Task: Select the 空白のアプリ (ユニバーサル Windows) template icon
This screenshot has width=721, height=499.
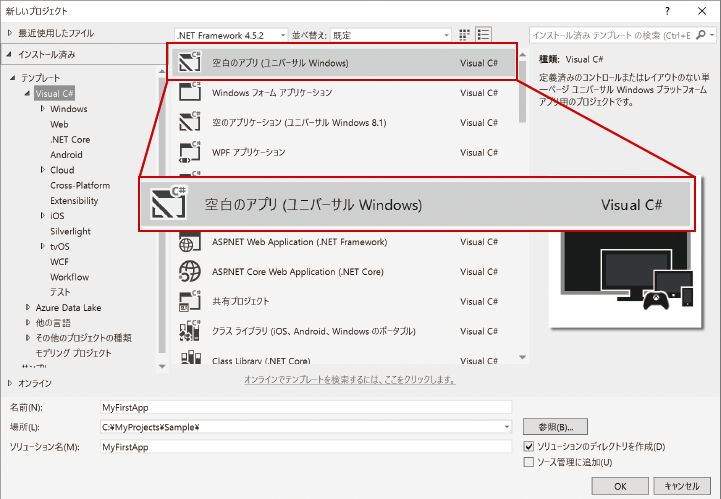Action: (190, 62)
